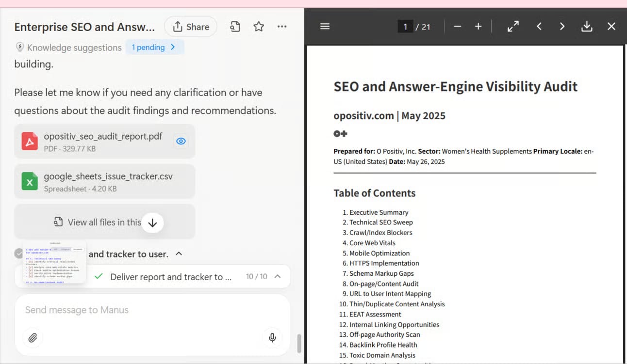Click 'Off-page Authority Scan' entry
Image resolution: width=627 pixels, height=364 pixels.
(x=385, y=334)
